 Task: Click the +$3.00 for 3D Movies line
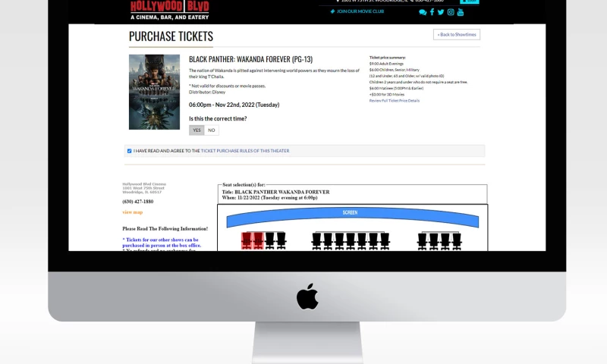point(387,94)
